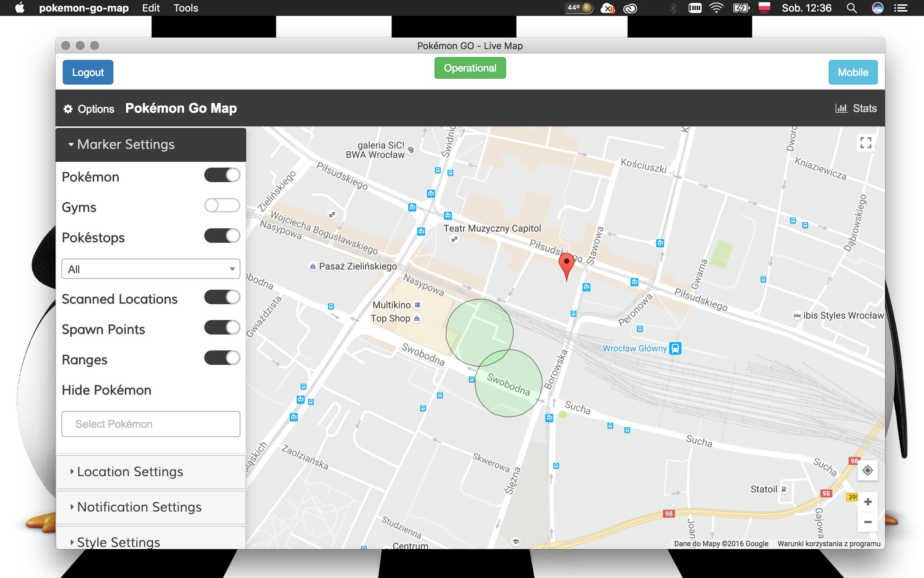Image resolution: width=924 pixels, height=578 pixels.
Task: Click the Logout button
Action: [88, 72]
